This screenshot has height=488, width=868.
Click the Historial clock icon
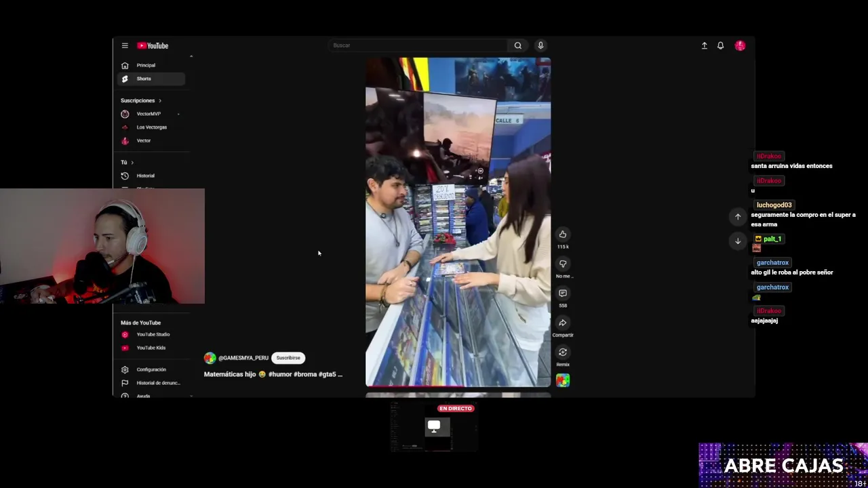[x=125, y=176]
